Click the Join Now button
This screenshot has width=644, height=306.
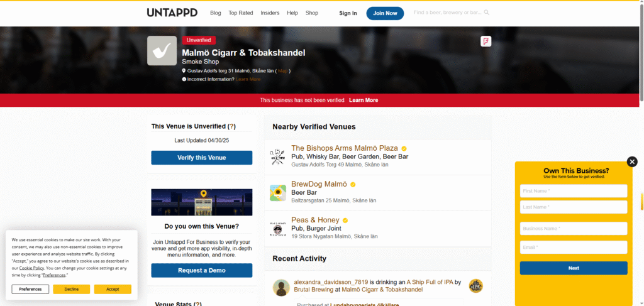pos(385,13)
